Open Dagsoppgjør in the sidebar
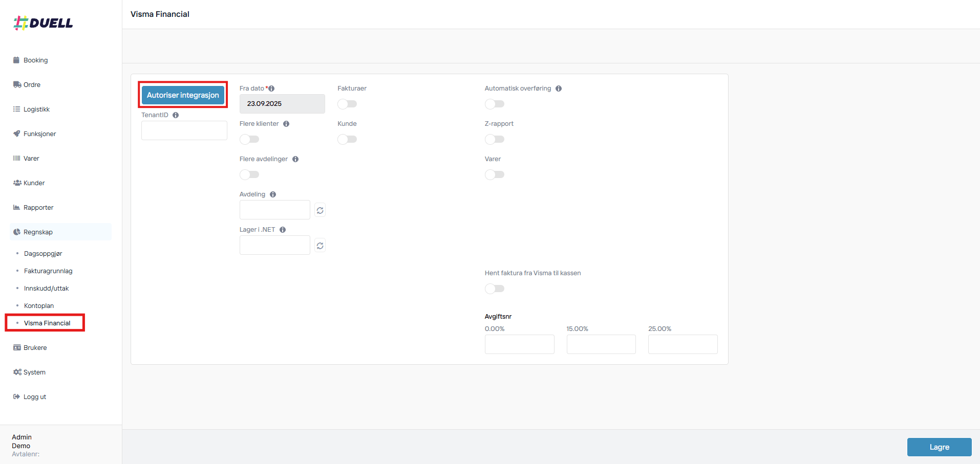Image resolution: width=980 pixels, height=464 pixels. [x=43, y=254]
